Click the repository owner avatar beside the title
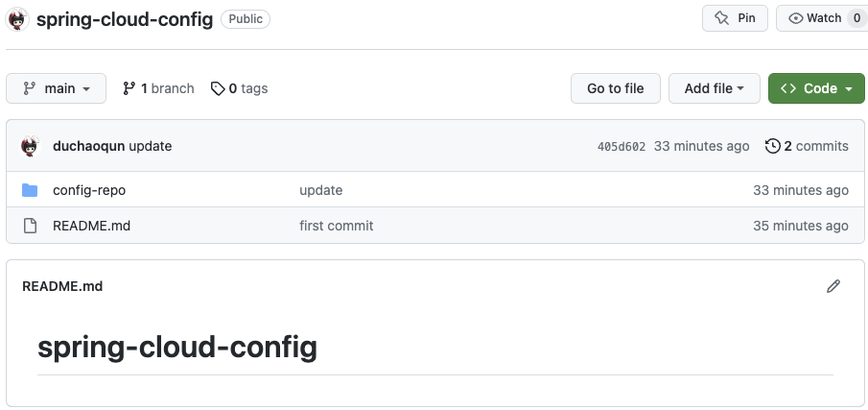 16,18
